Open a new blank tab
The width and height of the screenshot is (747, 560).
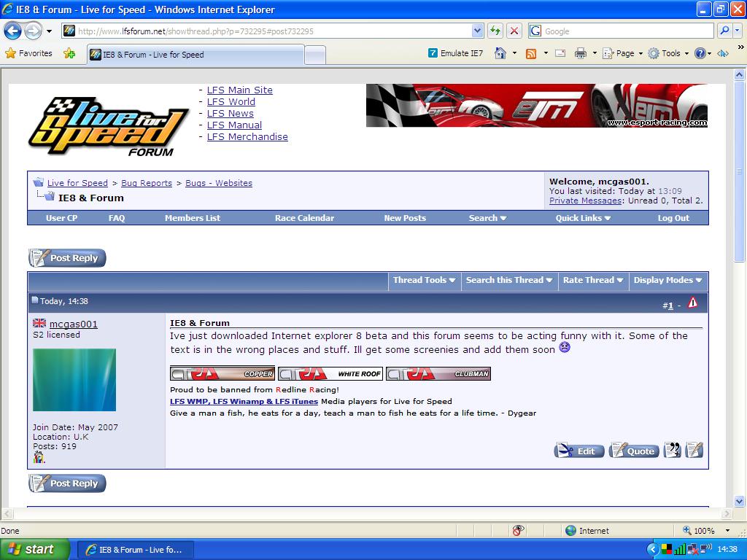[x=315, y=55]
